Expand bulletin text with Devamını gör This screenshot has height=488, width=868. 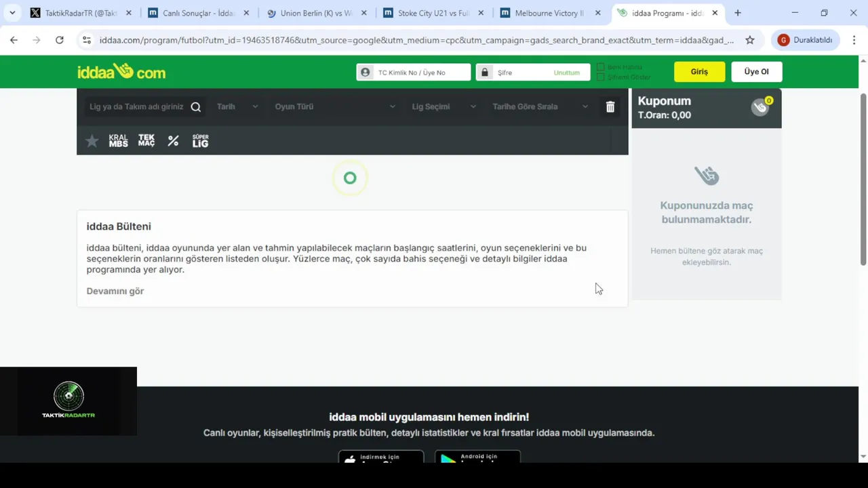(x=115, y=291)
